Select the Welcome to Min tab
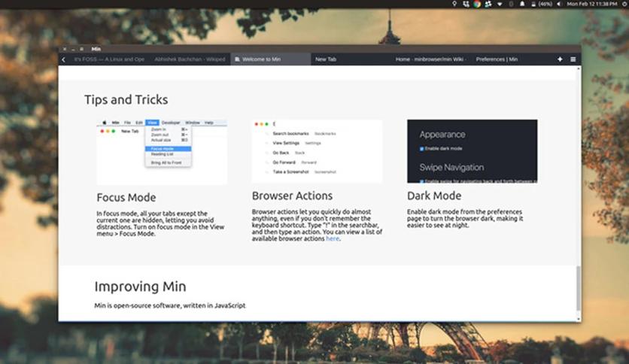The width and height of the screenshot is (629, 364). click(x=270, y=59)
